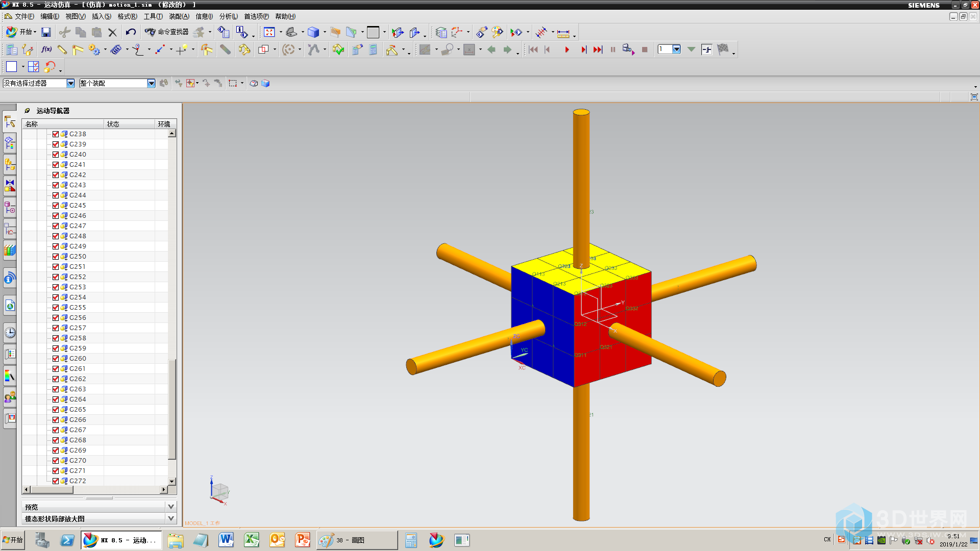Uncheck the G238 checkbox
Viewport: 980px width, 551px height.
pos(56,134)
